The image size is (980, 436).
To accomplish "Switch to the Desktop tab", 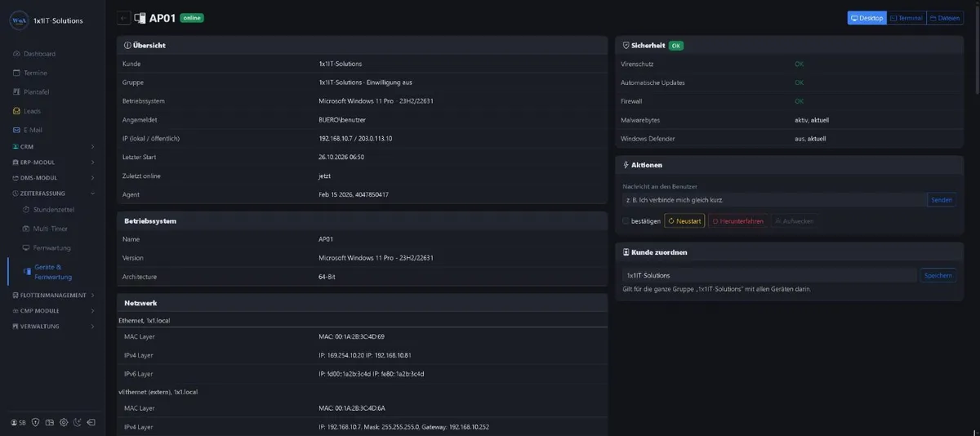I will tap(866, 18).
